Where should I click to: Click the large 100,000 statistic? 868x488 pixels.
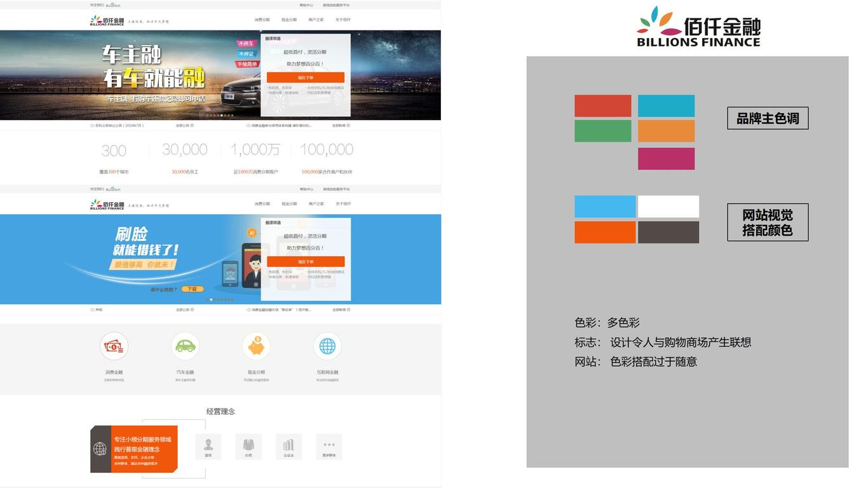327,149
